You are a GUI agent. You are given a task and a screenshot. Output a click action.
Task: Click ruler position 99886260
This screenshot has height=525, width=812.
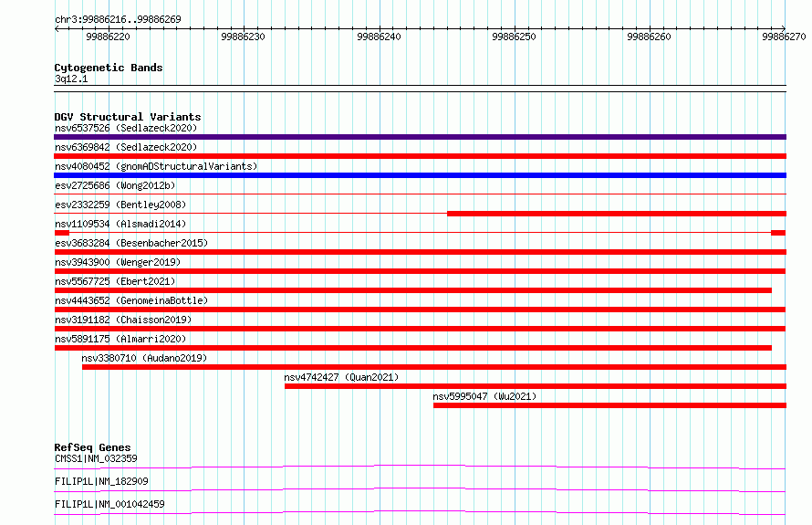pos(649,37)
